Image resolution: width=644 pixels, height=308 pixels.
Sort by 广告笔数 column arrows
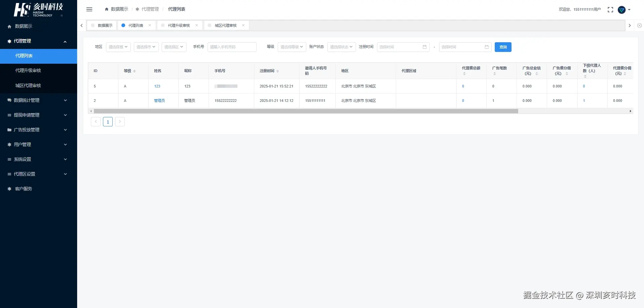click(494, 74)
